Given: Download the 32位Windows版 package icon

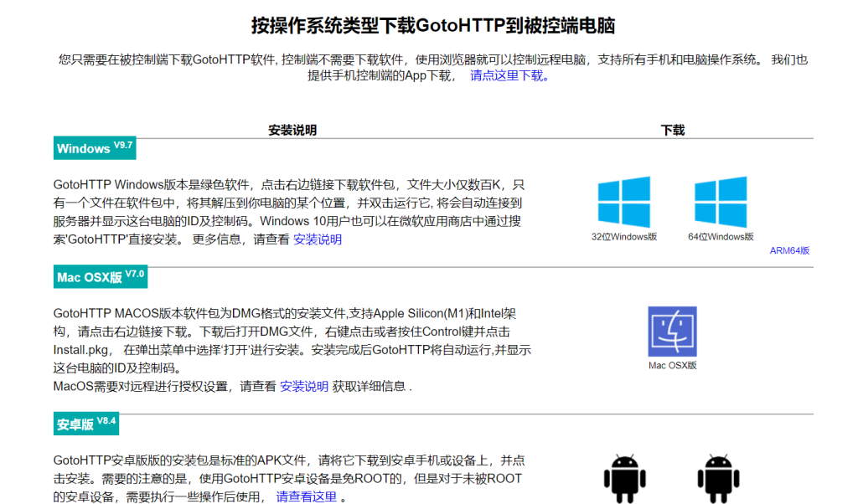Looking at the screenshot, I should [623, 202].
